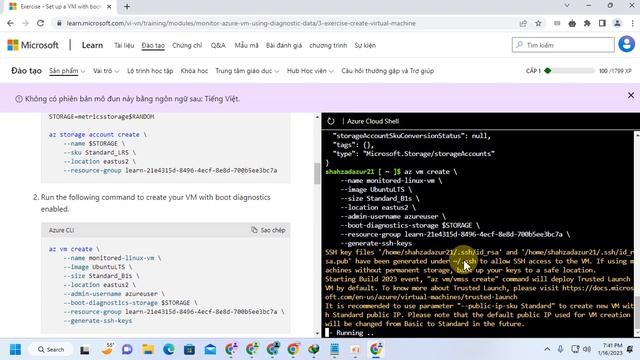Open the Microsoft Learn account avatar
The height and width of the screenshot is (360, 640).
pos(627,44)
